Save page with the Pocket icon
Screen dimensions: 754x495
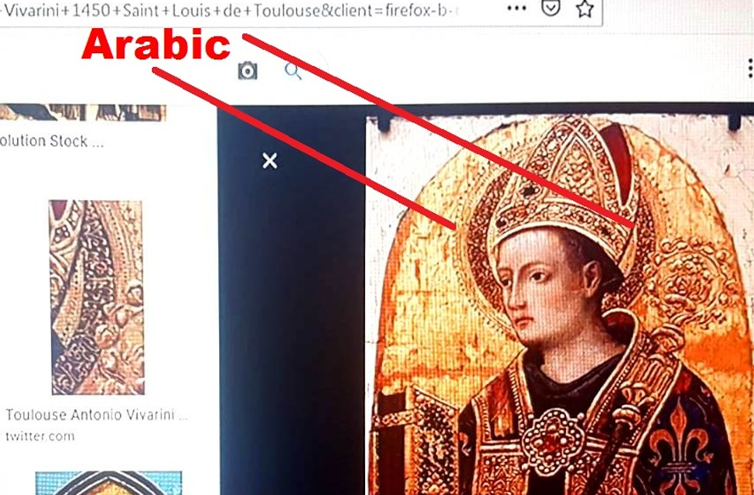tap(551, 8)
